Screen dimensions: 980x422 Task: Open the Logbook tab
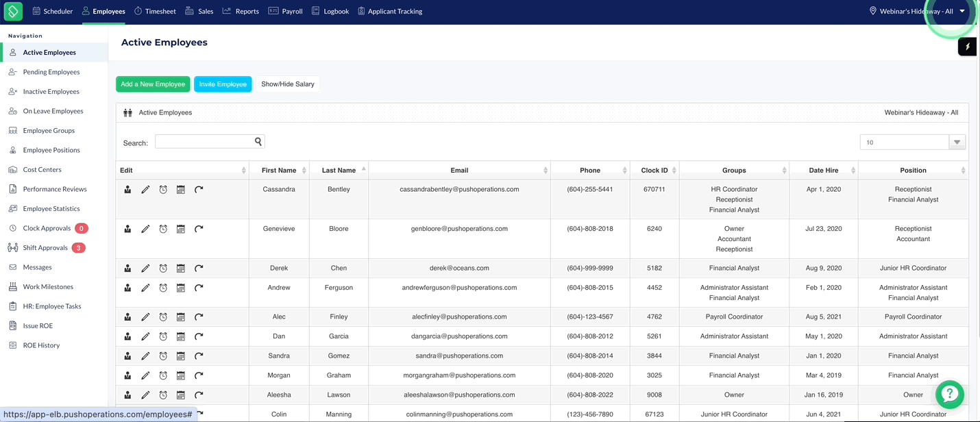pyautogui.click(x=330, y=11)
